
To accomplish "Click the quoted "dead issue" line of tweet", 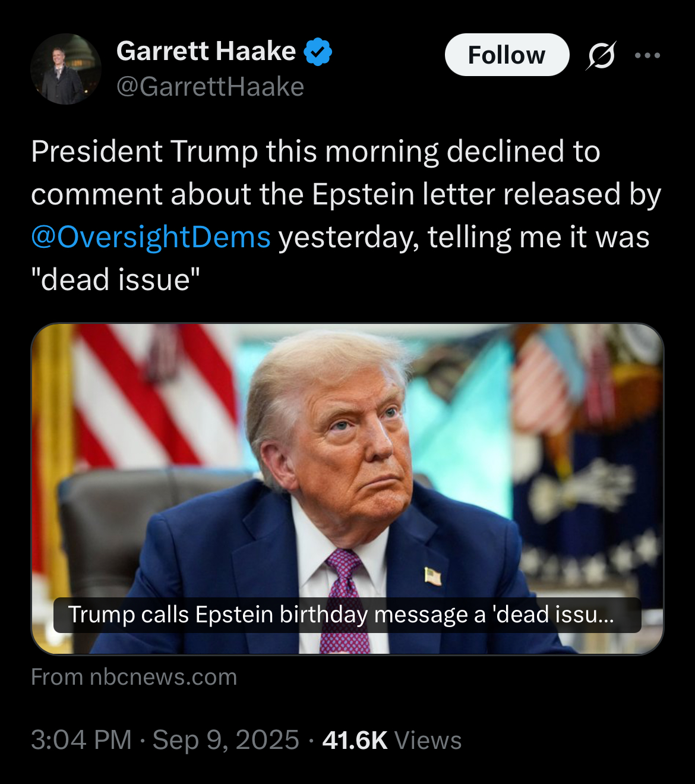I will tap(116, 279).
